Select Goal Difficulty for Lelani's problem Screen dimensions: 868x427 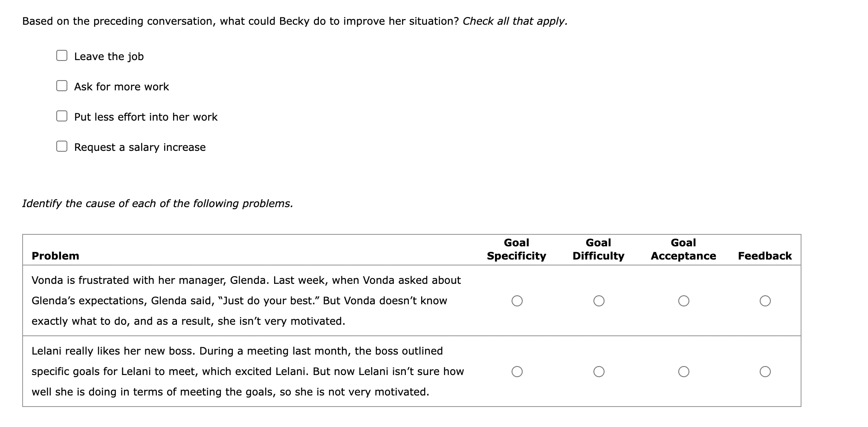(599, 372)
